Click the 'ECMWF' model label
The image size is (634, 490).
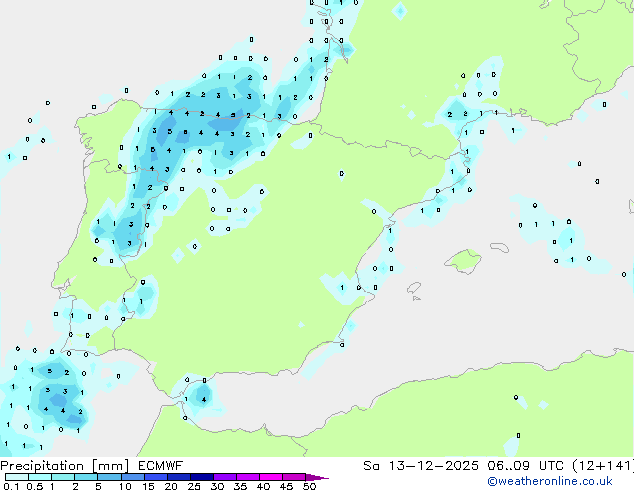[161, 466]
